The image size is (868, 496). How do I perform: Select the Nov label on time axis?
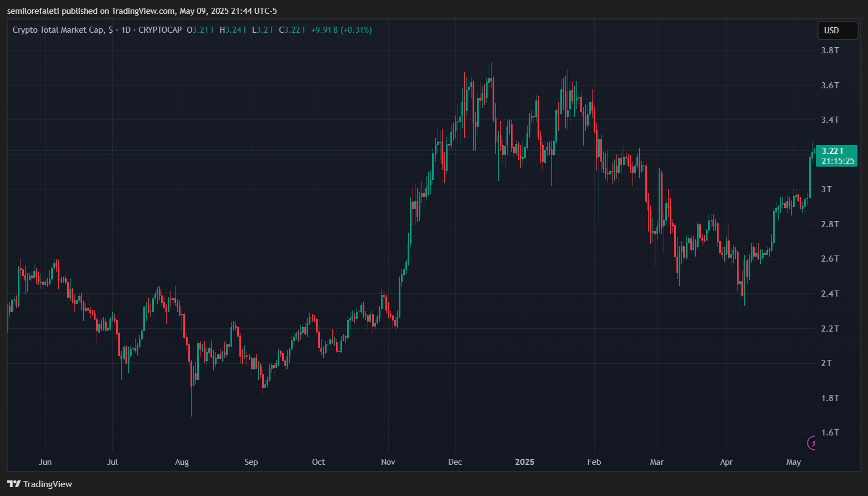coord(388,462)
